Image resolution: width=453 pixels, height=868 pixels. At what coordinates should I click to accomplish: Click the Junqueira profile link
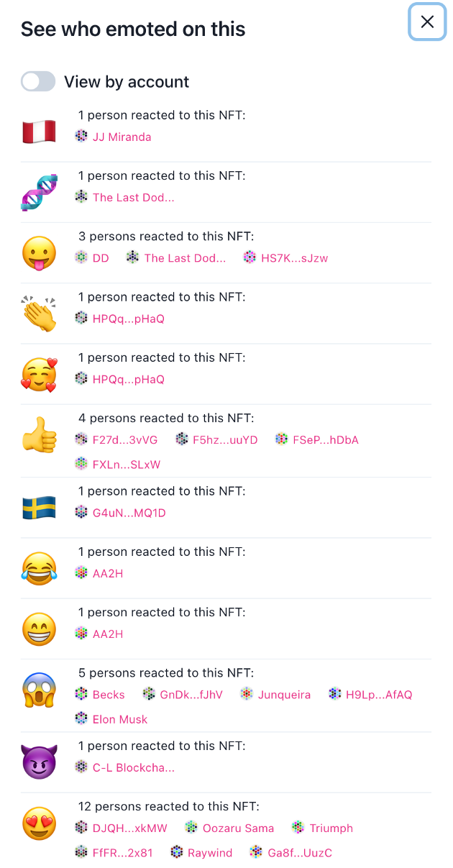(286, 695)
